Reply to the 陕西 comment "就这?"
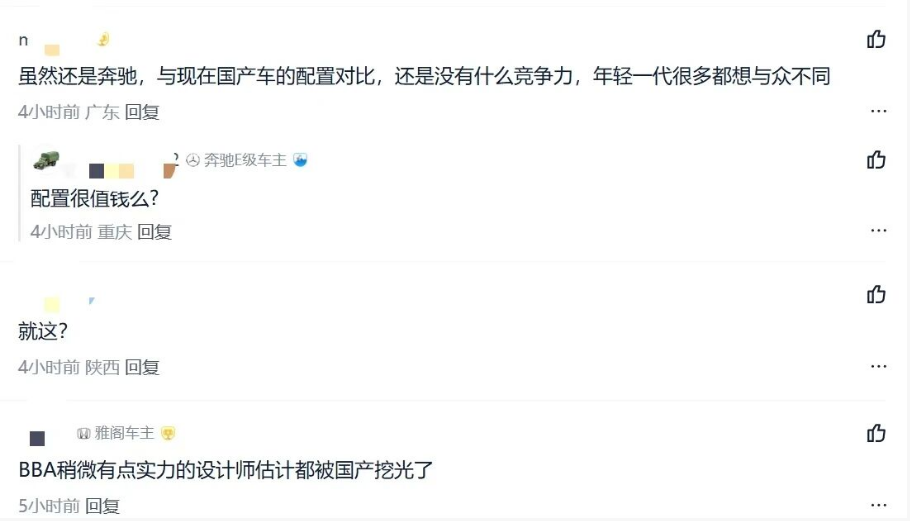Screen dimensions: 910x521 [x=142, y=367]
